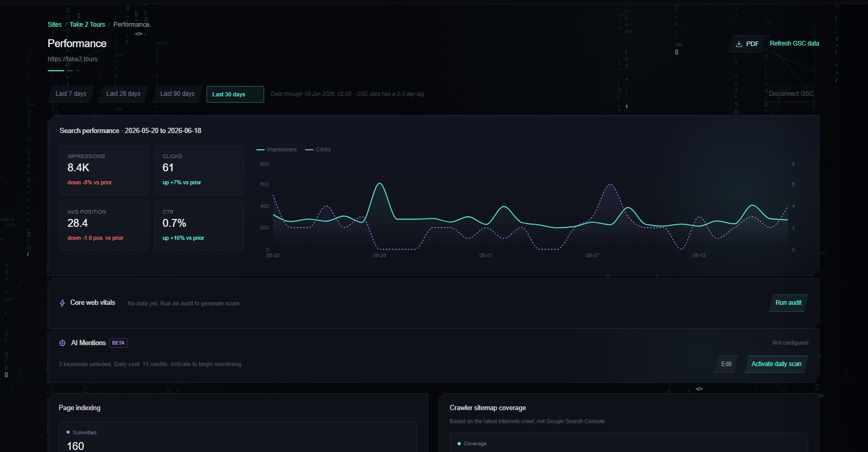Click the PDF download icon
Screen dimensions: 868x452
tap(739, 44)
